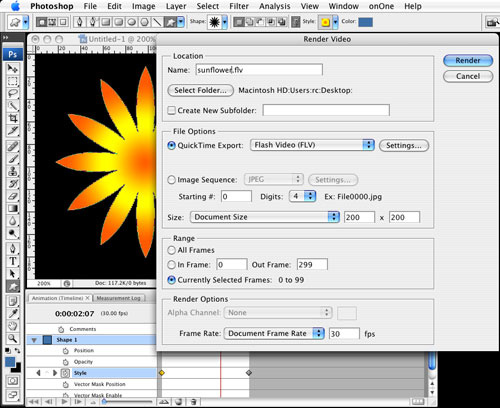Select the Move tool in toolbox
The width and height of the screenshot is (500, 408).
click(13, 69)
